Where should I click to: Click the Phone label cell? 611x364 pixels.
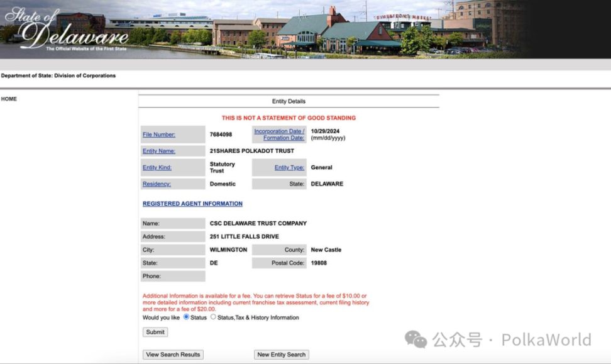[x=173, y=277]
